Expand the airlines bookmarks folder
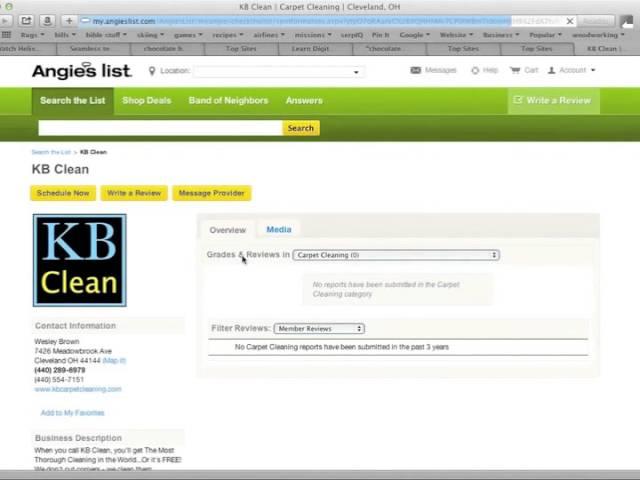The width and height of the screenshot is (640, 480). (269, 35)
